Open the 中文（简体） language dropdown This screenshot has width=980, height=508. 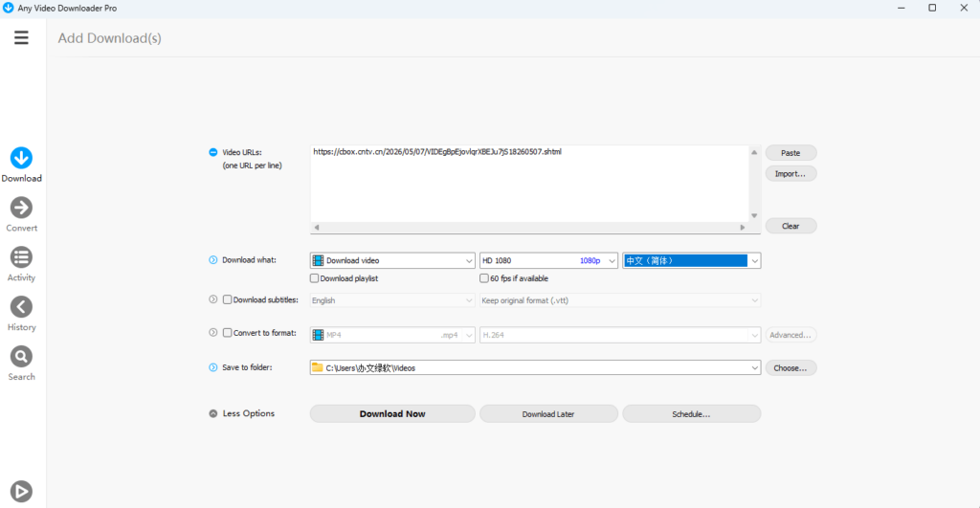(x=691, y=260)
